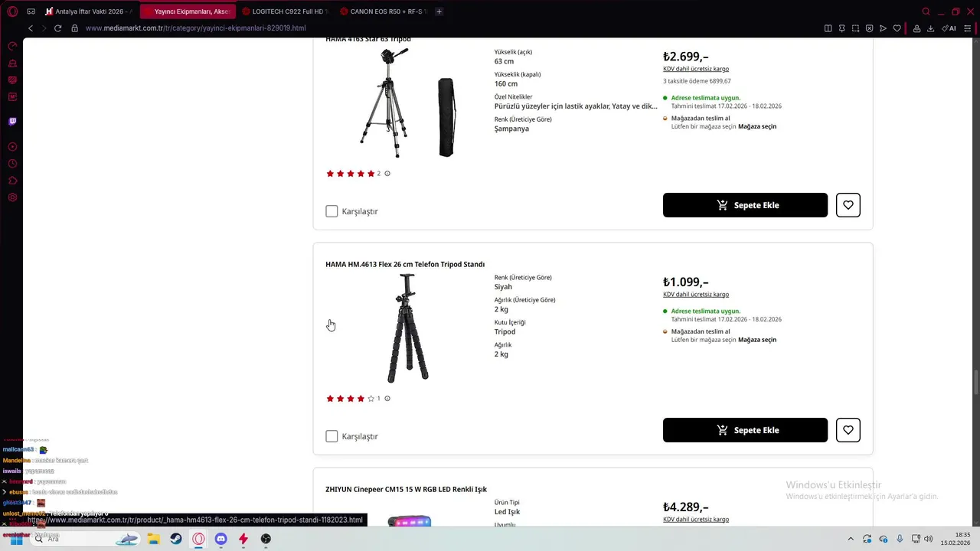Click KDV dahil ücretsiz kargo under ₺1.099
Screen dimensions: 980x551
point(696,294)
